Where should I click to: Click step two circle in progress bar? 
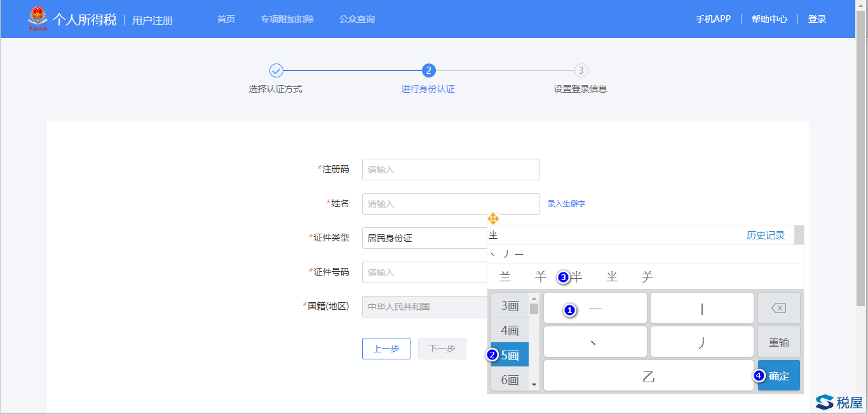(428, 70)
